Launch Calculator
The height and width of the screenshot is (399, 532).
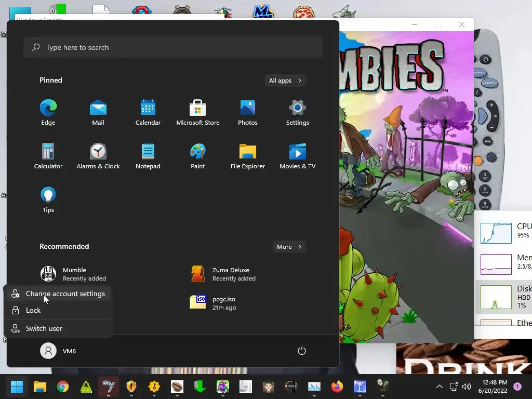point(48,156)
